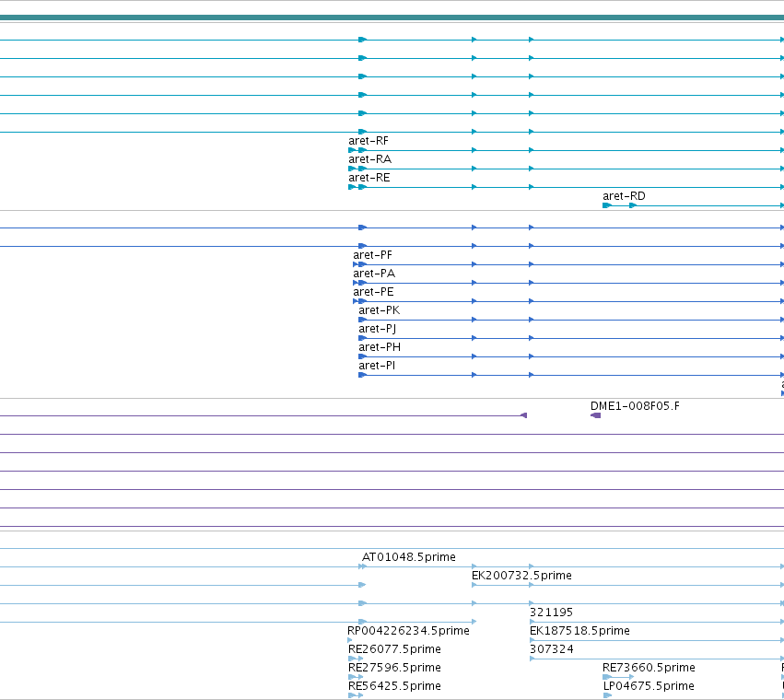
Task: Select the aret-RD transcript label
Action: click(x=624, y=196)
